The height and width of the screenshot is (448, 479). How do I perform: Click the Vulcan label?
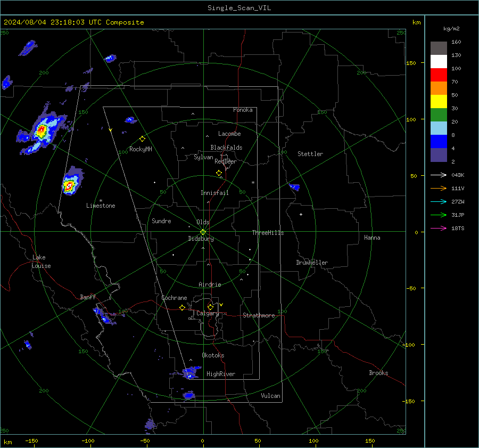(x=270, y=396)
